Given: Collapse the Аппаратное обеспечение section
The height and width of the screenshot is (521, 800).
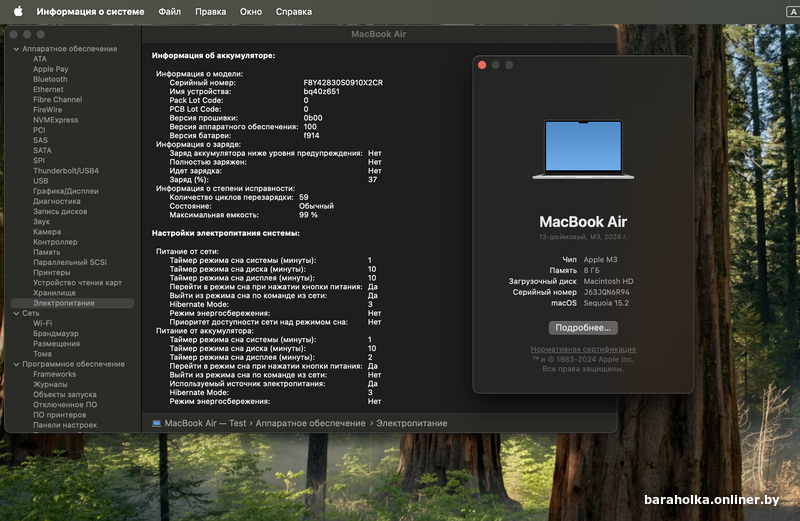Looking at the screenshot, I should click(14, 49).
